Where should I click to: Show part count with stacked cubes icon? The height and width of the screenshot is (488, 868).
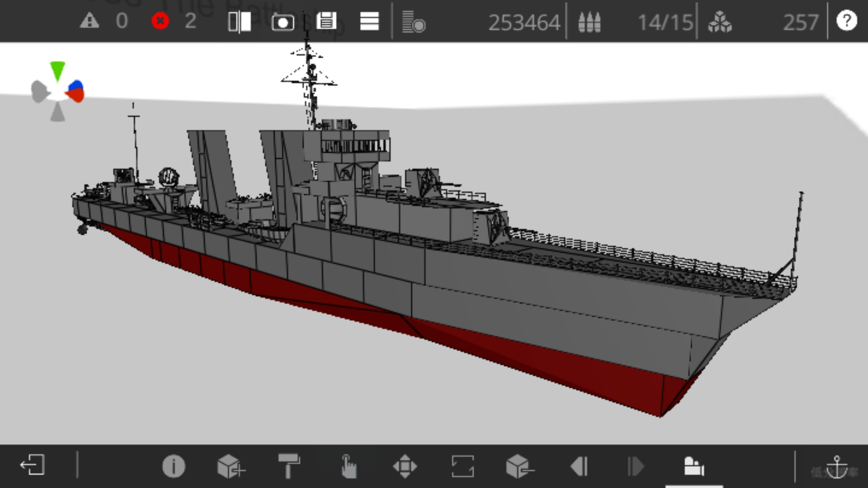tap(720, 22)
